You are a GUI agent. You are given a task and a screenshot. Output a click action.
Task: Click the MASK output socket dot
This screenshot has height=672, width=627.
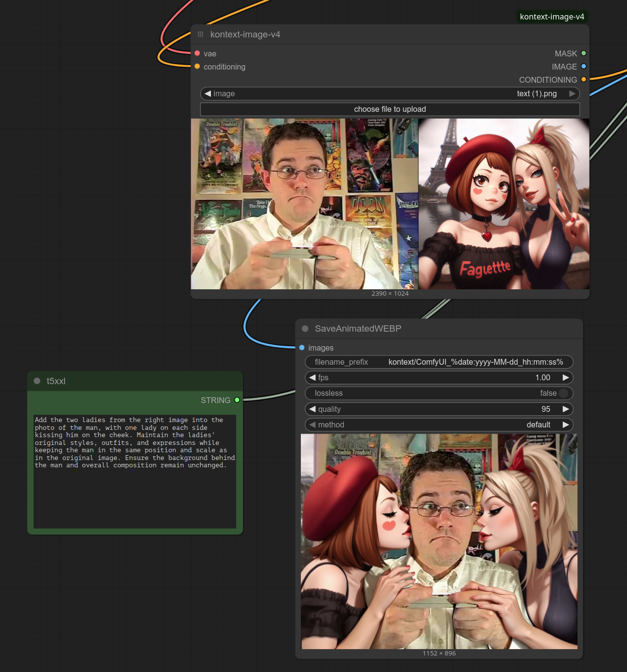coord(584,53)
